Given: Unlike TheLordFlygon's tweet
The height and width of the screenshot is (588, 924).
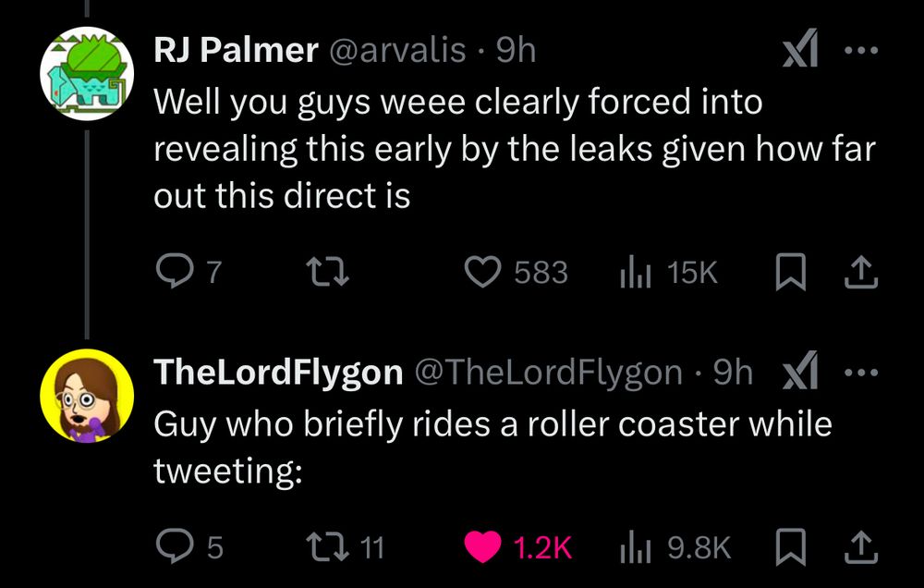Looking at the screenshot, I should (480, 547).
